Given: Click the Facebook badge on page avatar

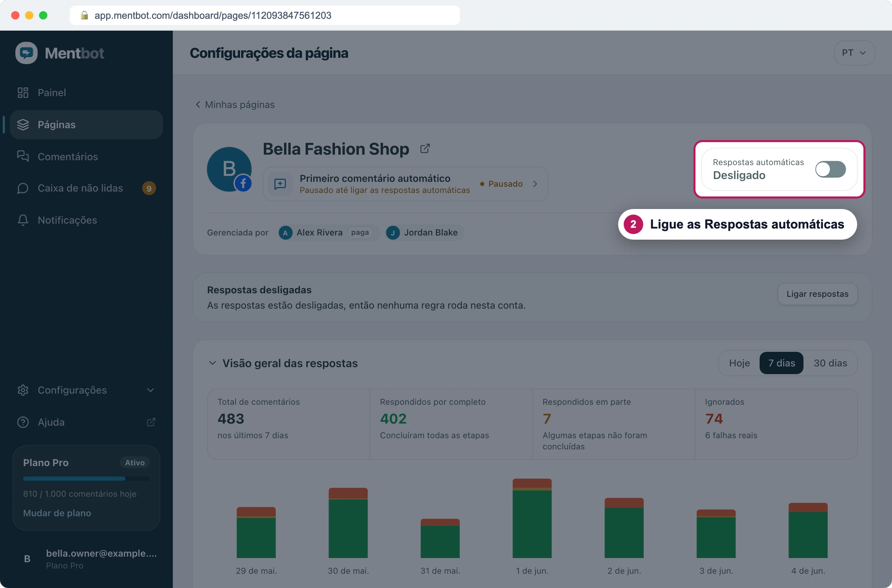Looking at the screenshot, I should (243, 183).
